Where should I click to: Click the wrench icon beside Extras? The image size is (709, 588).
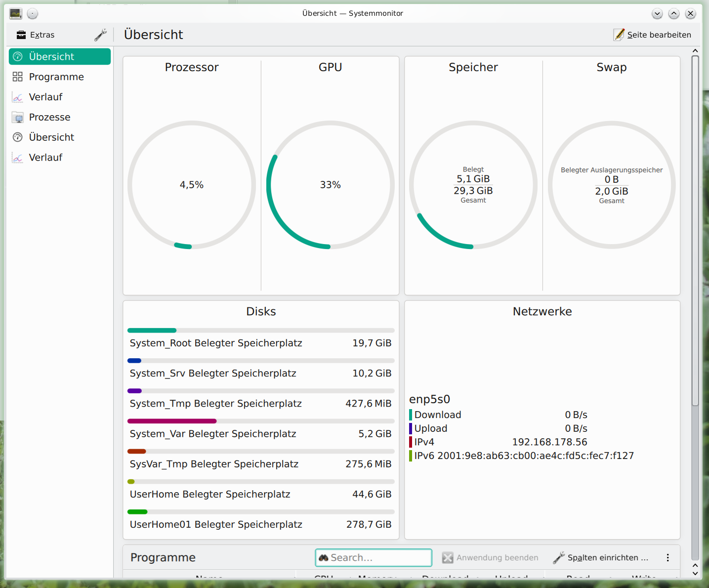[100, 35]
